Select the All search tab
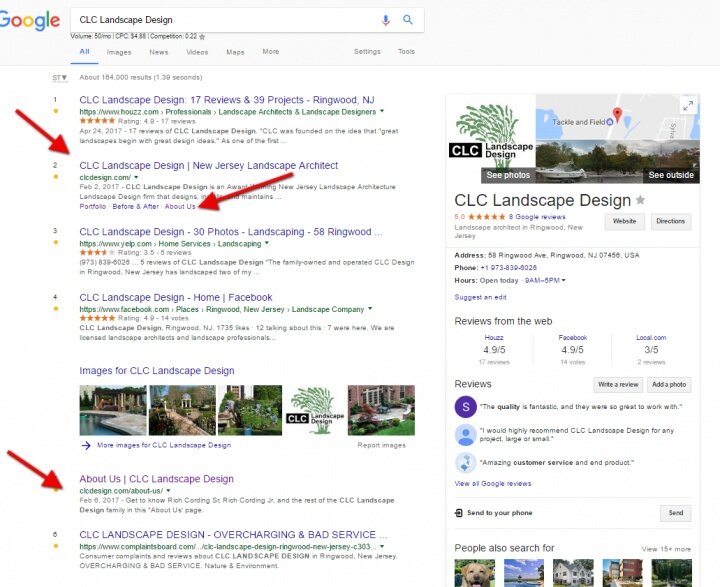 84,51
